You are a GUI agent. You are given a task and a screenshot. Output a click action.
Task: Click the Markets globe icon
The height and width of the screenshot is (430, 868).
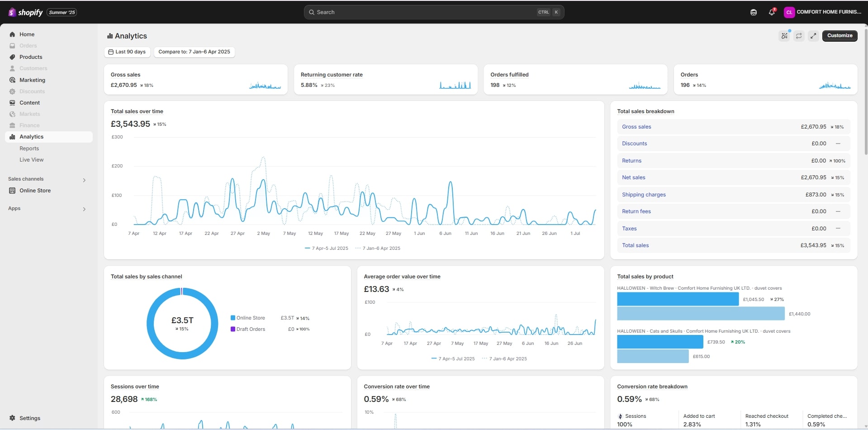12,114
